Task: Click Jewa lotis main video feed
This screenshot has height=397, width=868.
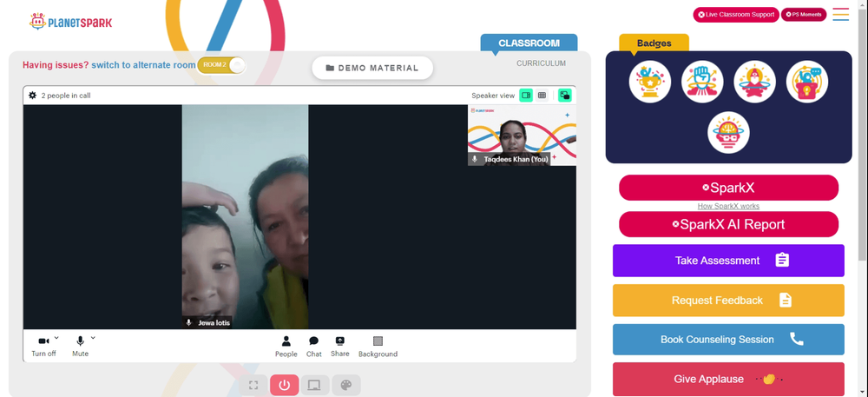Action: 246,216
